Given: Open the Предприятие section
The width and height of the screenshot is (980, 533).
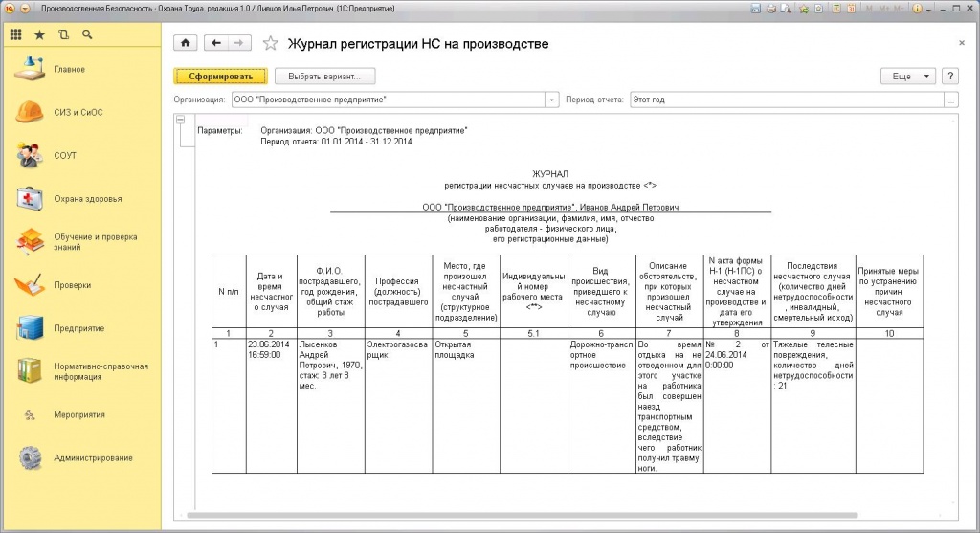Looking at the screenshot, I should [x=80, y=328].
